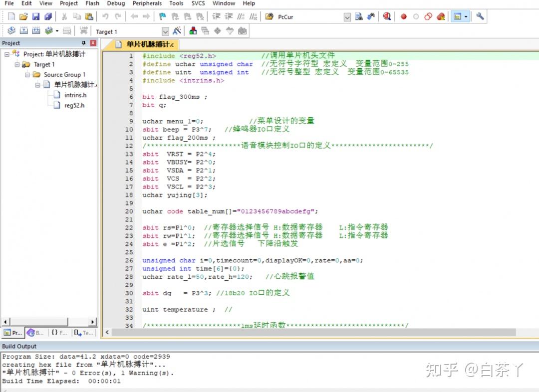Toggle bookmark with the blue flag icon
This screenshot has height=392, width=539.
coord(162,16)
